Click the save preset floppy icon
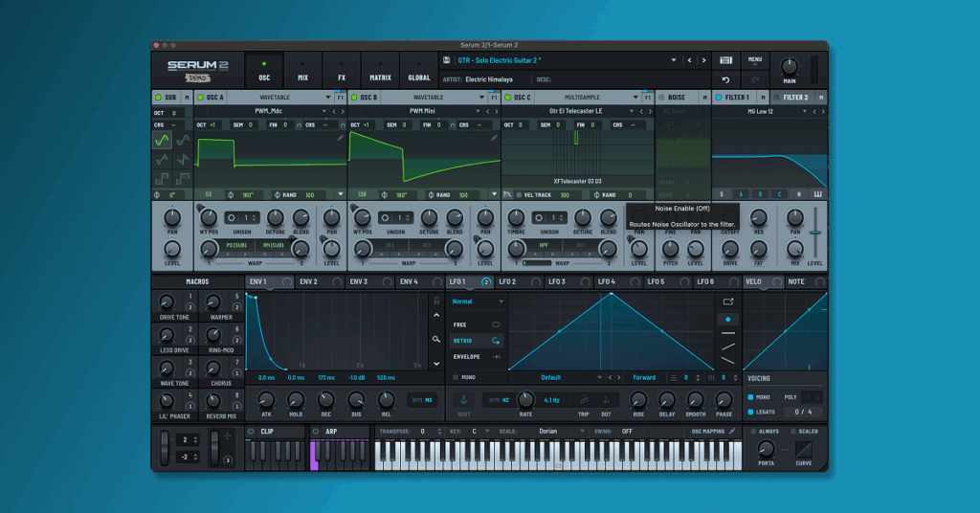The width and height of the screenshot is (980, 513). [446, 60]
